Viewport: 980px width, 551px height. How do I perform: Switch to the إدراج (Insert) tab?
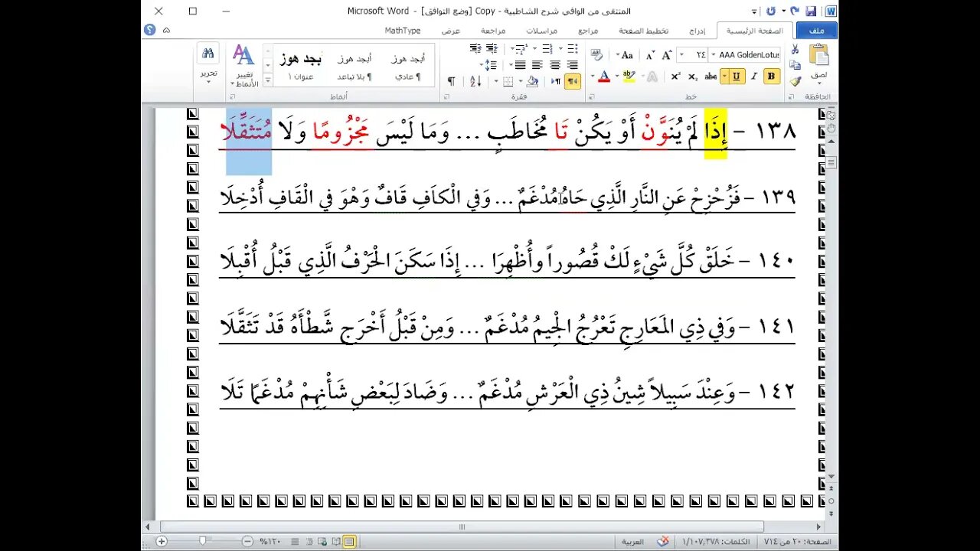(x=697, y=31)
